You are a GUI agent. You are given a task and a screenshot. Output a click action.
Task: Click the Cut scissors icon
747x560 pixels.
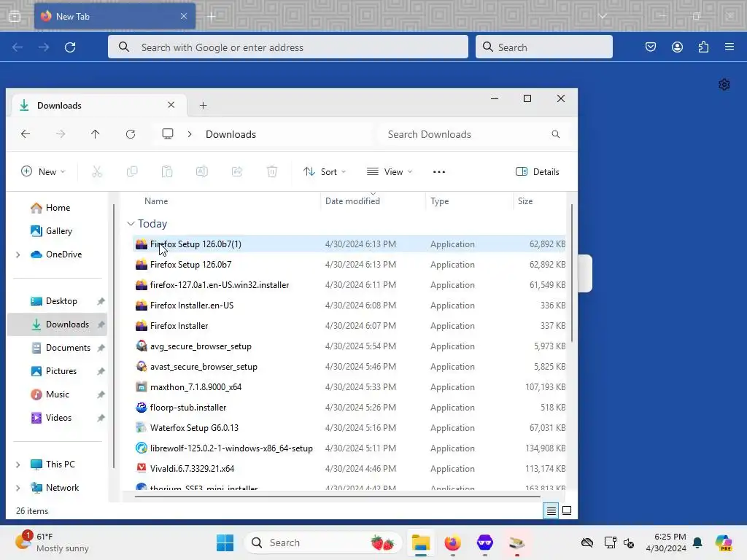click(x=97, y=171)
